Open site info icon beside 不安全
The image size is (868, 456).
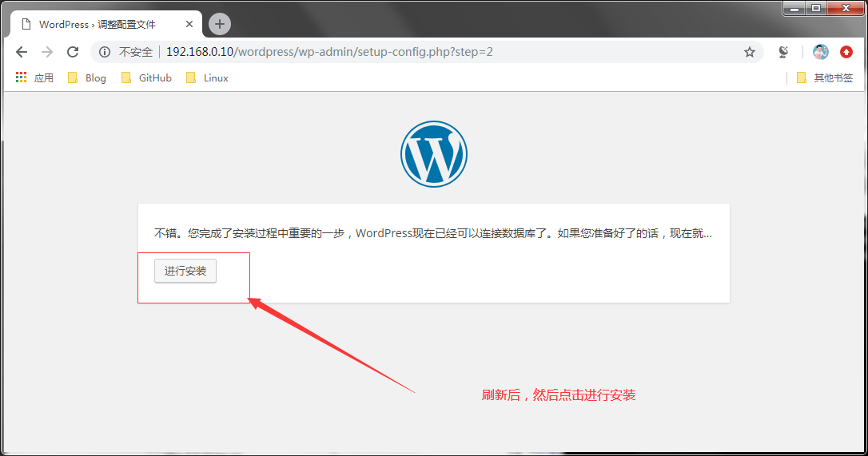click(105, 52)
